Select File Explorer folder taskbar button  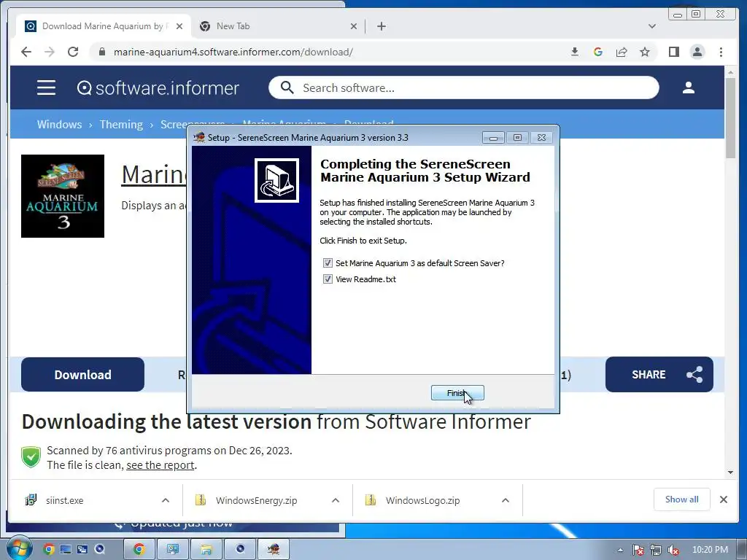206,550
